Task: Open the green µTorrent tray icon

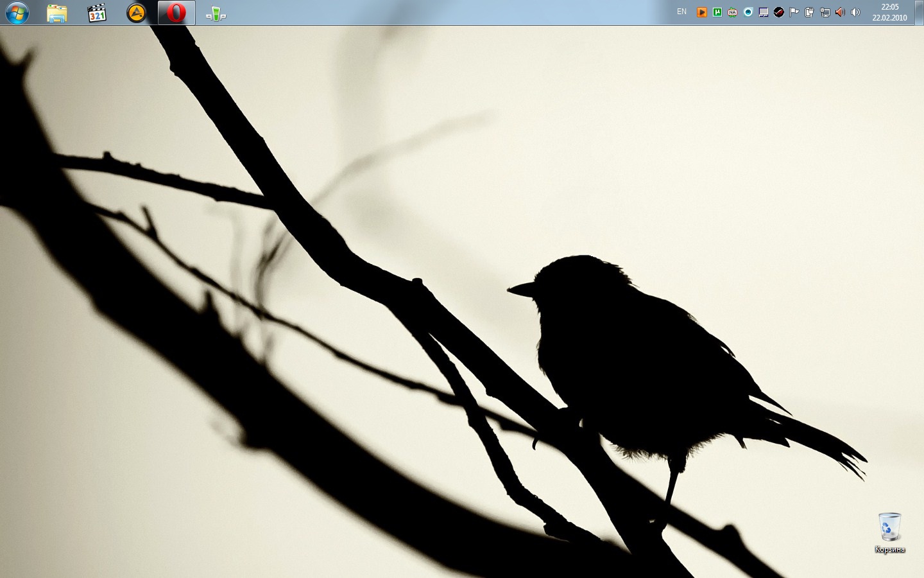Action: [717, 12]
